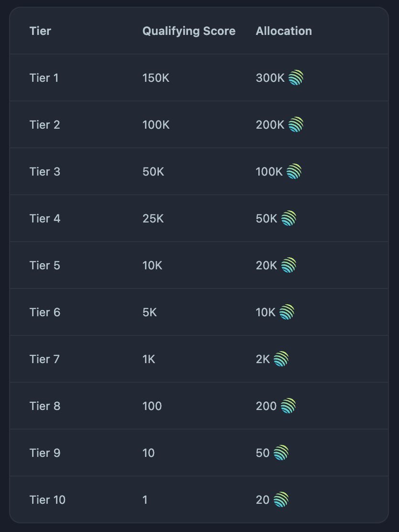Select the Tier 1 row label
The height and width of the screenshot is (532, 399).
(44, 78)
